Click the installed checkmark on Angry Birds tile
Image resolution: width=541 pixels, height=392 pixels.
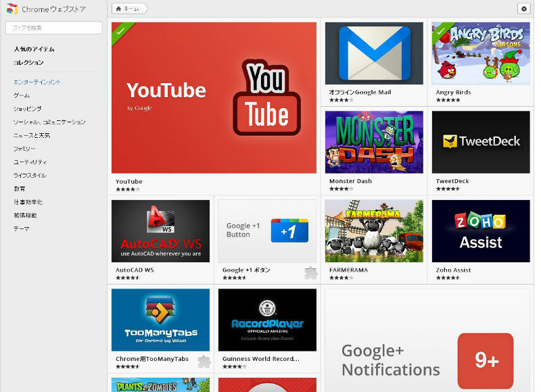pyautogui.click(x=440, y=31)
